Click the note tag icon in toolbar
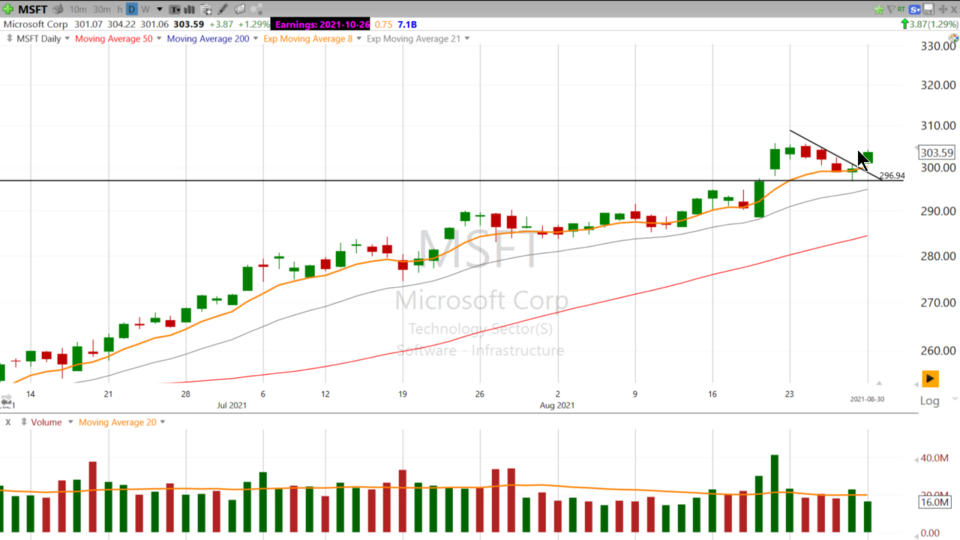This screenshot has width=960, height=540. (x=240, y=9)
